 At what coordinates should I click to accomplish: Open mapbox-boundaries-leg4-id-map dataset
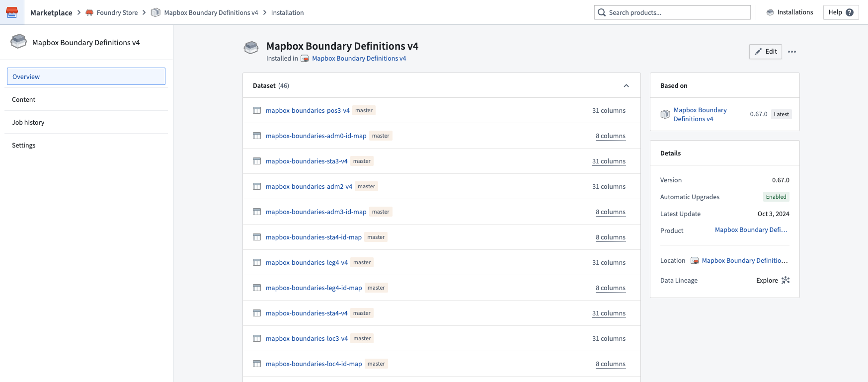tap(314, 288)
